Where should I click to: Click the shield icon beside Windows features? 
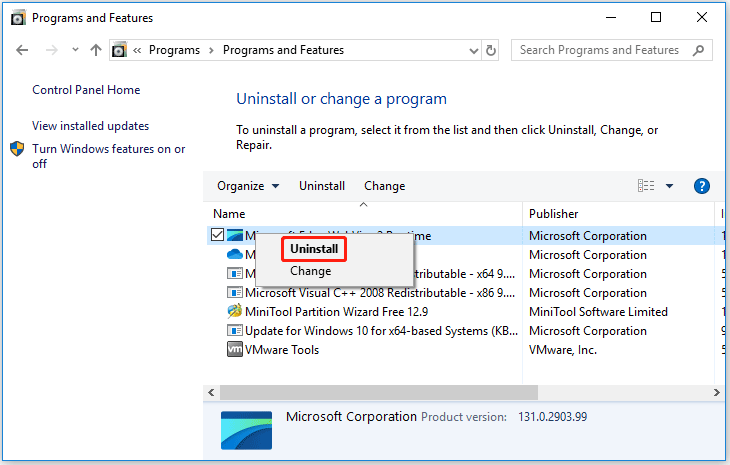point(17,149)
